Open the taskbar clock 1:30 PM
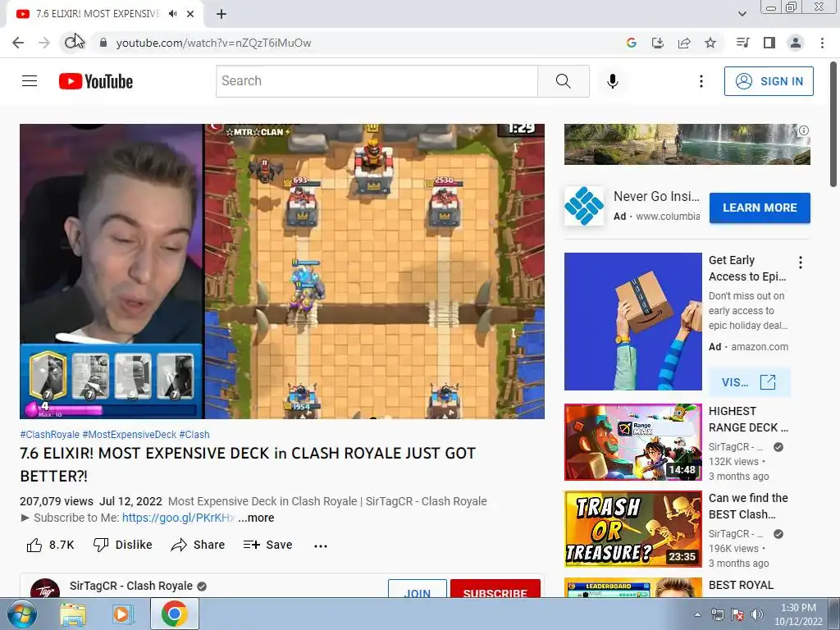This screenshot has height=630, width=840. click(797, 614)
